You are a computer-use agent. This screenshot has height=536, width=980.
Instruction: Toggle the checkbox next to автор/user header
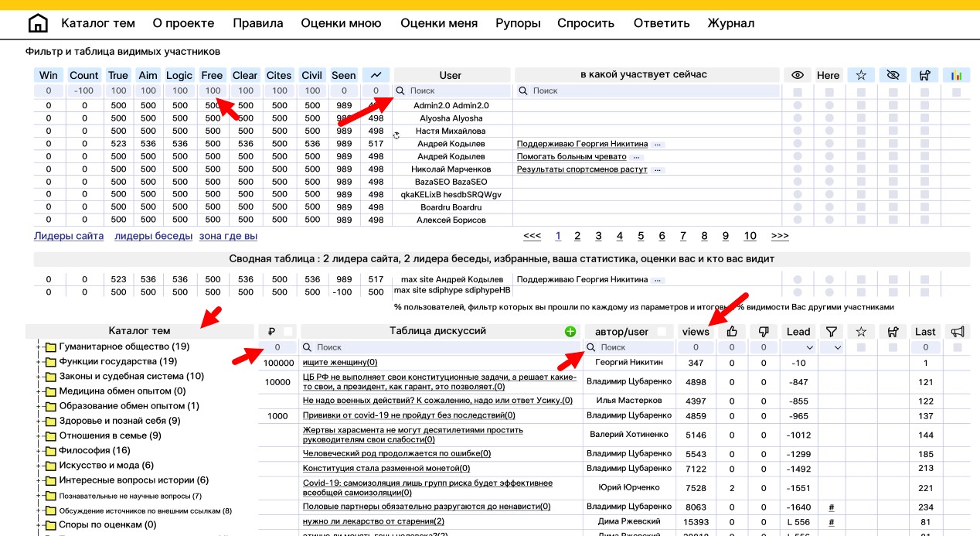pyautogui.click(x=662, y=332)
